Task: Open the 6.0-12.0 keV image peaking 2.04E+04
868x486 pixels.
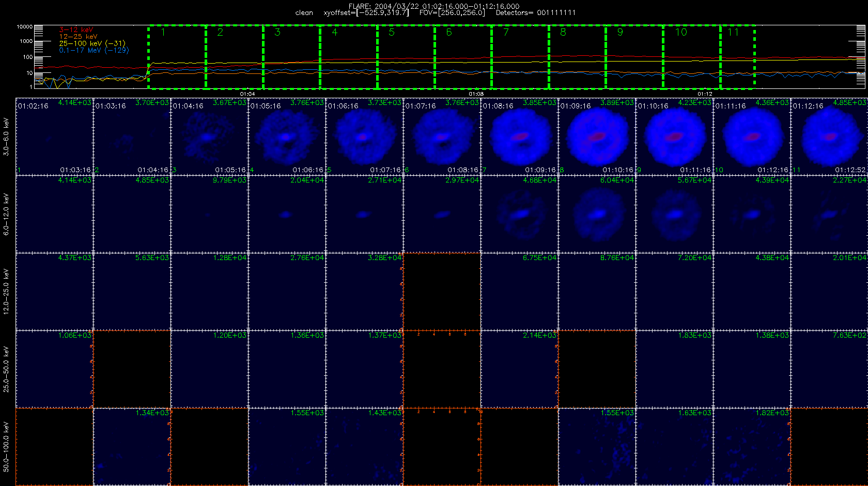Action: point(287,214)
